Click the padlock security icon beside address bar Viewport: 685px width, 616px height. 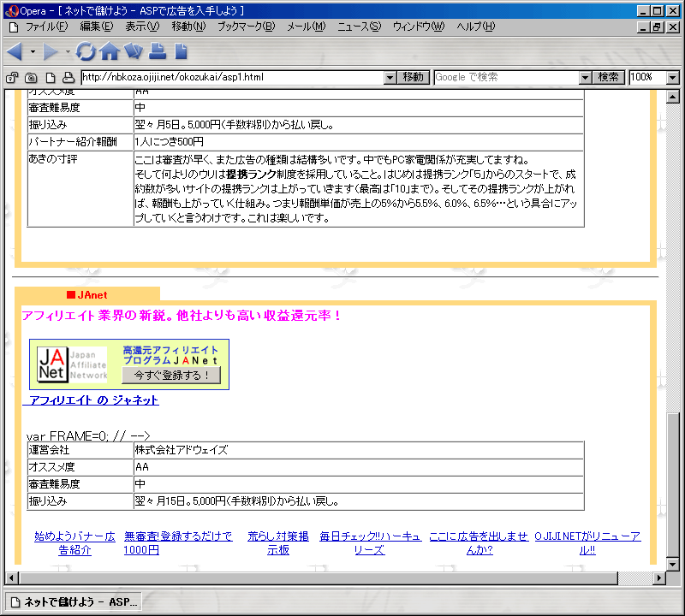click(12, 78)
